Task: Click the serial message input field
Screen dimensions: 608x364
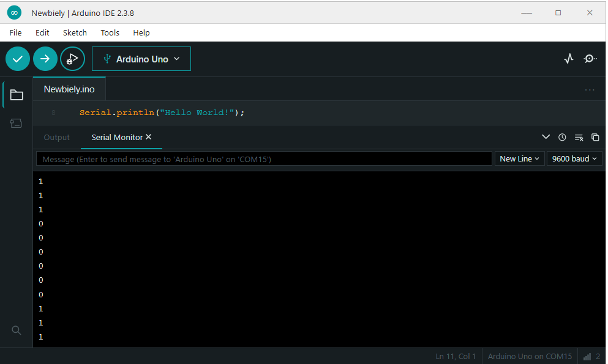Action: (x=264, y=159)
